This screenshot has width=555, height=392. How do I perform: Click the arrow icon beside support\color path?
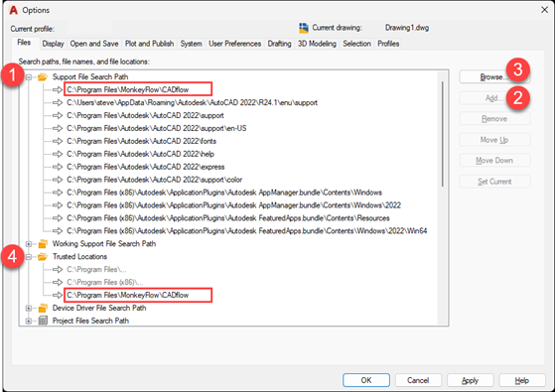[x=58, y=180]
